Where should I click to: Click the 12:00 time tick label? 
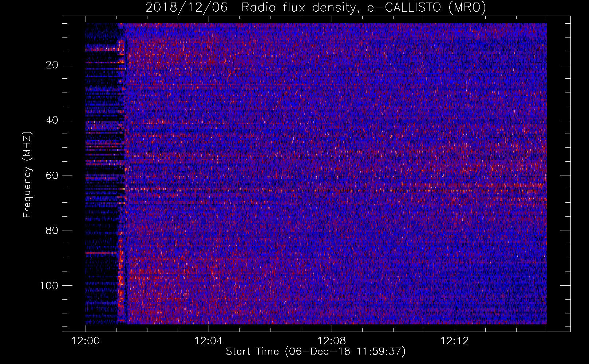(x=86, y=341)
